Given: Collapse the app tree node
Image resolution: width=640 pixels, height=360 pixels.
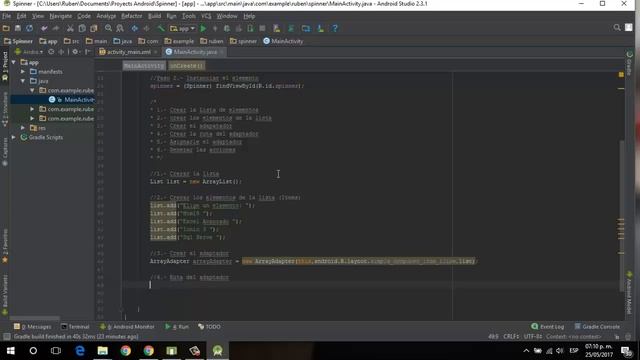Looking at the screenshot, I should (13, 62).
